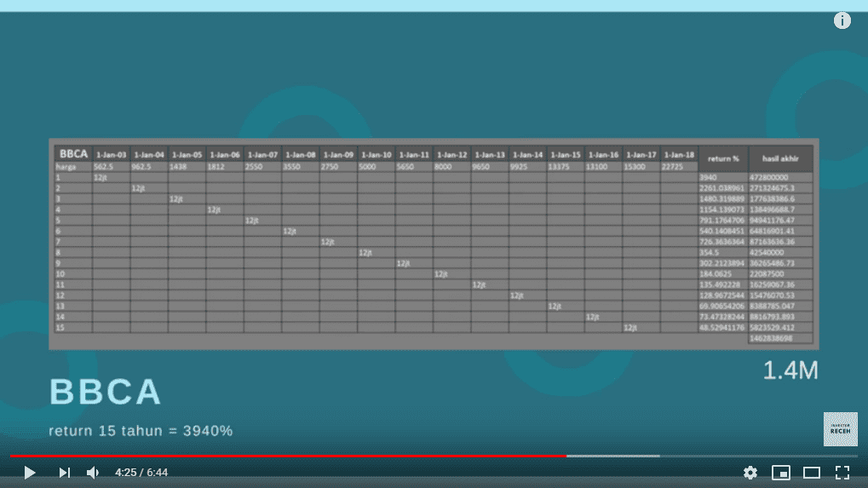868x488 pixels.
Task: Play the paused video
Action: pyautogui.click(x=29, y=473)
